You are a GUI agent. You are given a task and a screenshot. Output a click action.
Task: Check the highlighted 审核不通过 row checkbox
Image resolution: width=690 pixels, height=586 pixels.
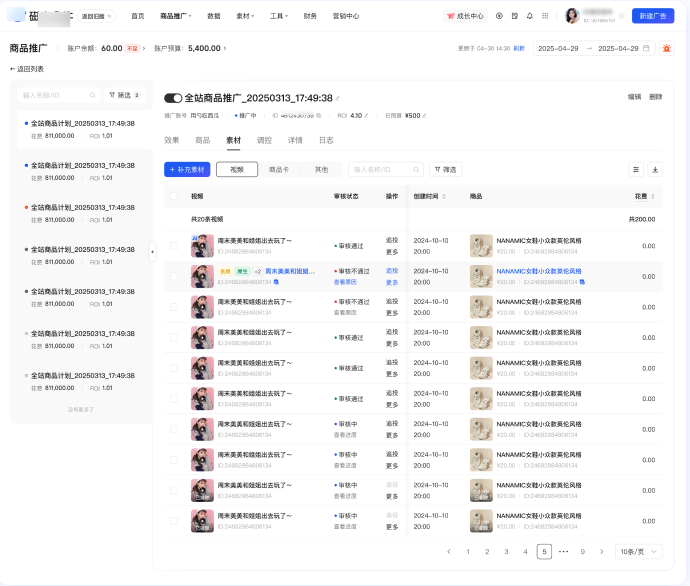[x=174, y=276]
